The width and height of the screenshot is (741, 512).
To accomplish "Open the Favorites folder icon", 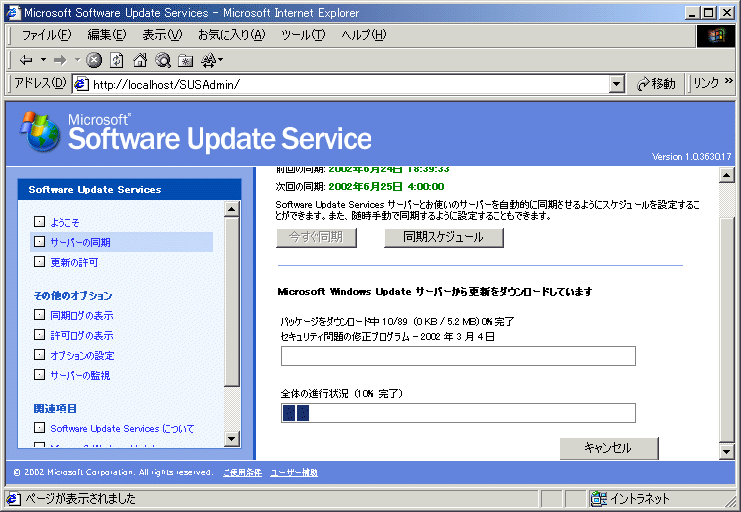I will pyautogui.click(x=185, y=61).
